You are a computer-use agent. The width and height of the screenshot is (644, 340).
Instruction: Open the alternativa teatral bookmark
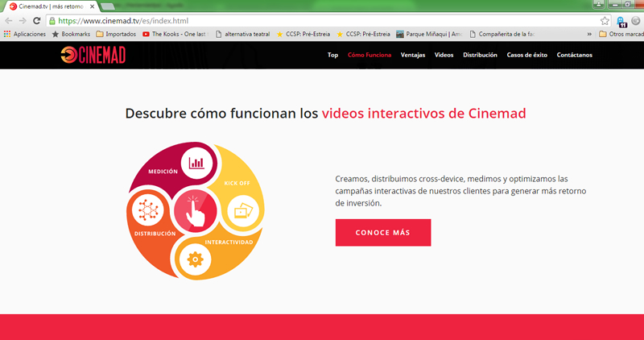pos(243,34)
